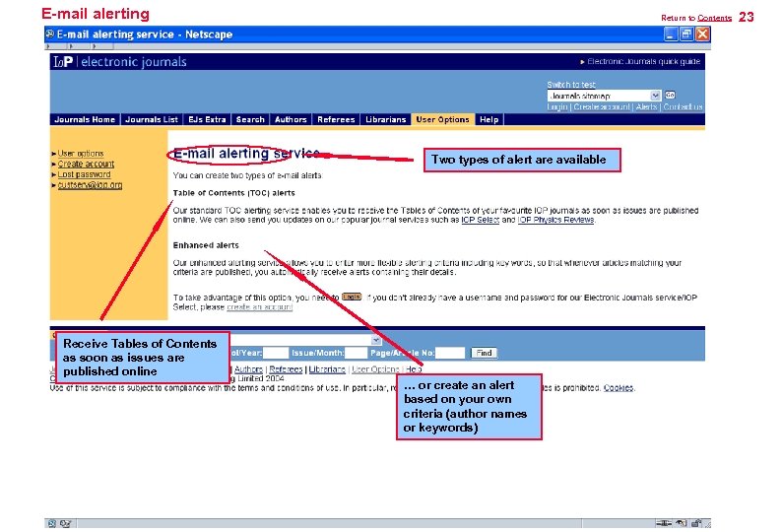Image resolution: width=782 pixels, height=532 pixels.
Task: Open the IOP Select link
Action: pyautogui.click(x=481, y=220)
